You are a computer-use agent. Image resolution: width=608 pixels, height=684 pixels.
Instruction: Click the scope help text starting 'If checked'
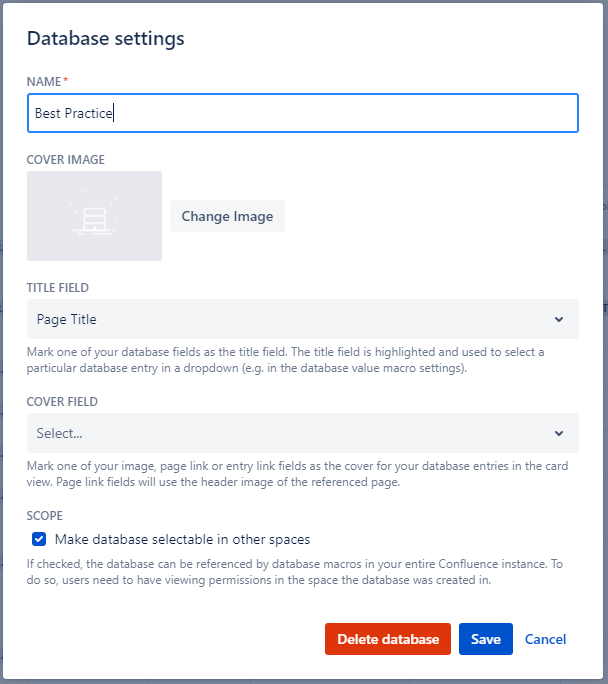click(x=295, y=572)
